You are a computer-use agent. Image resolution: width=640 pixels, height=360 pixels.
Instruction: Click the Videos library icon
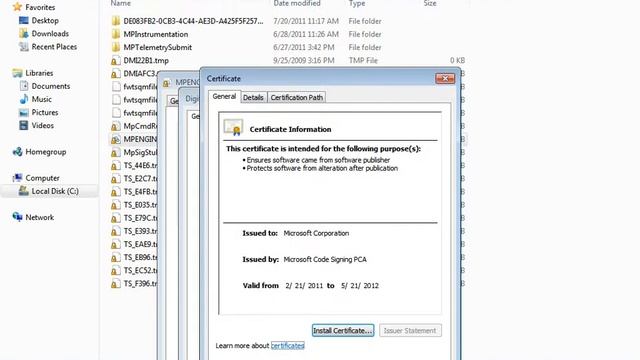(24, 125)
